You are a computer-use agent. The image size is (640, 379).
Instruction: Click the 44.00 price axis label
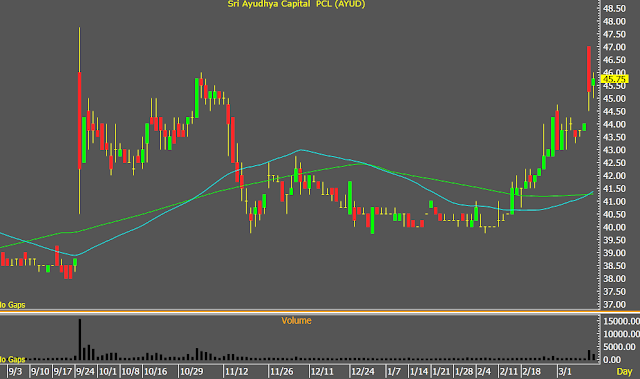[x=614, y=124]
